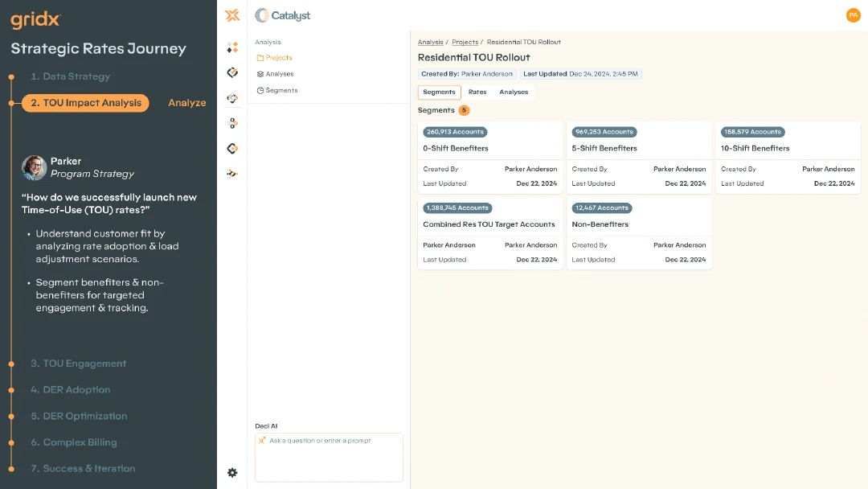This screenshot has height=489, width=868.
Task: Click the Residential TOU Rollout breadcrumb
Action: (x=524, y=42)
